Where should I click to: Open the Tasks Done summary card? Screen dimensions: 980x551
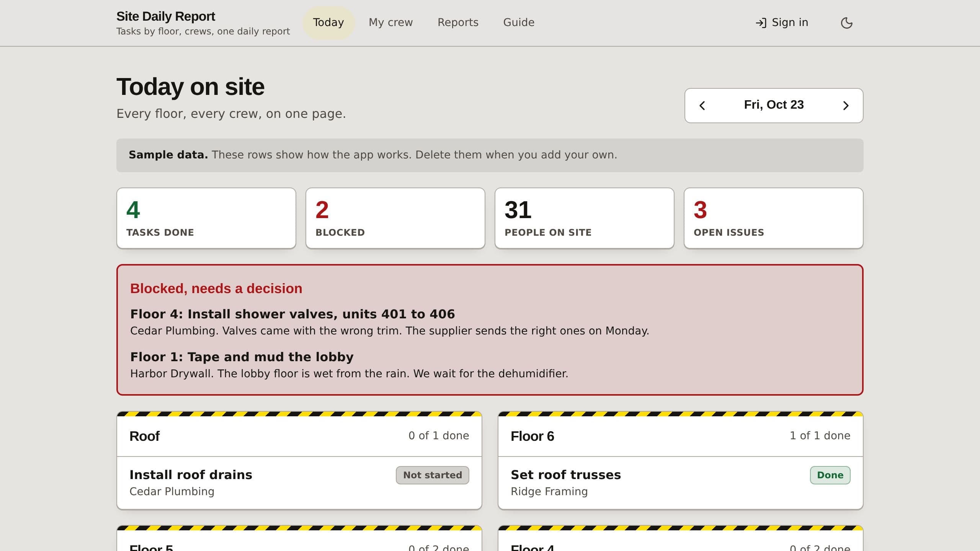pos(206,218)
